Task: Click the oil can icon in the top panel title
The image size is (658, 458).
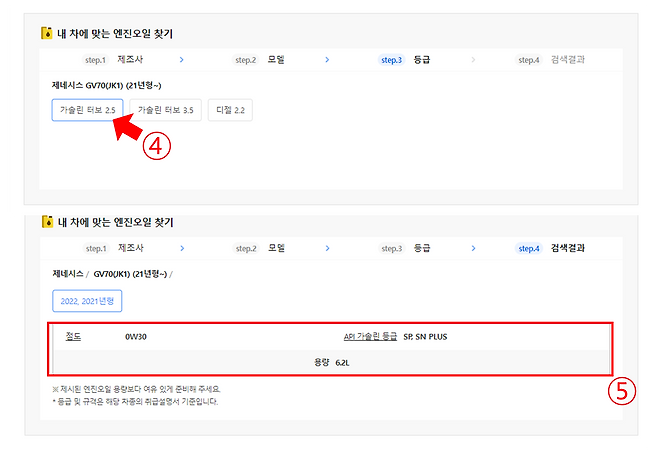Action: click(x=46, y=33)
